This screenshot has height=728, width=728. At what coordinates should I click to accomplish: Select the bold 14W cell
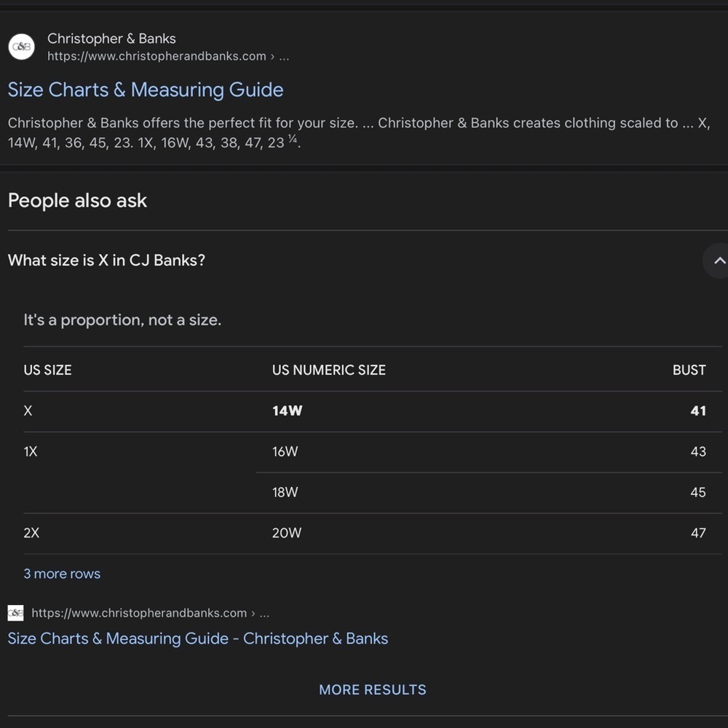click(x=287, y=411)
